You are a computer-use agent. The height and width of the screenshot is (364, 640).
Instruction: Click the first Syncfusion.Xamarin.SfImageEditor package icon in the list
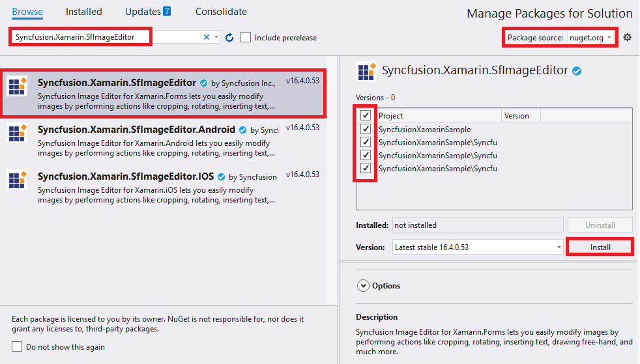click(x=16, y=87)
